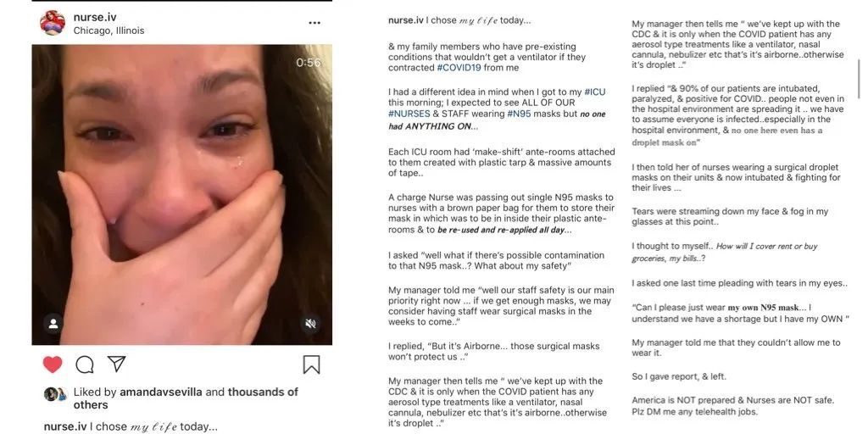Viewport: 868px width, 434px height.
Task: Save the post with the bookmark icon
Action: 311,364
